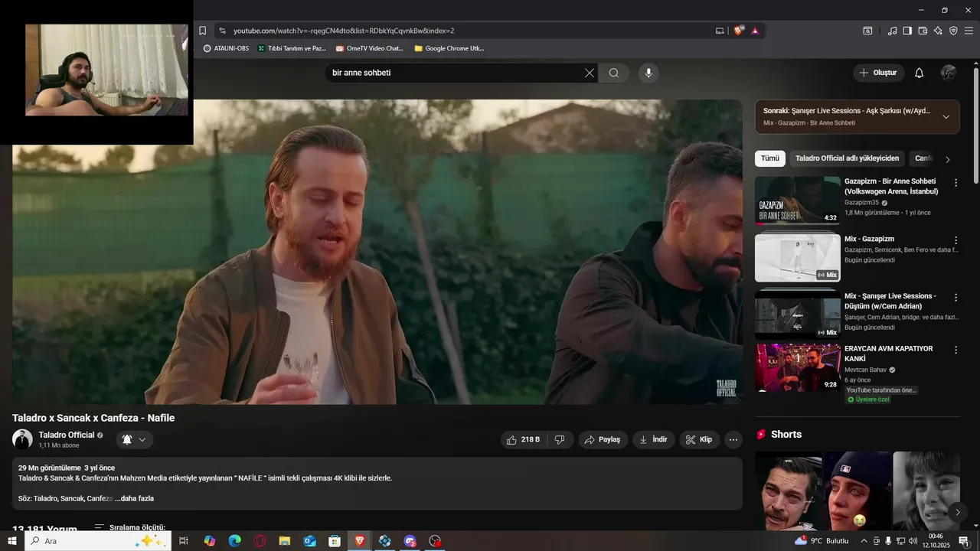Open Gazapizm Bir Anne Sohbeti video thumbnail
The height and width of the screenshot is (551, 980).
click(798, 201)
